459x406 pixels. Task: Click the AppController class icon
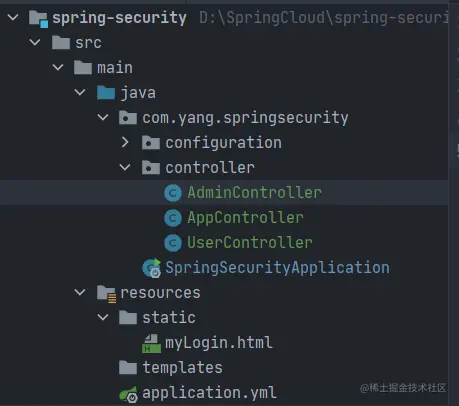coord(173,218)
